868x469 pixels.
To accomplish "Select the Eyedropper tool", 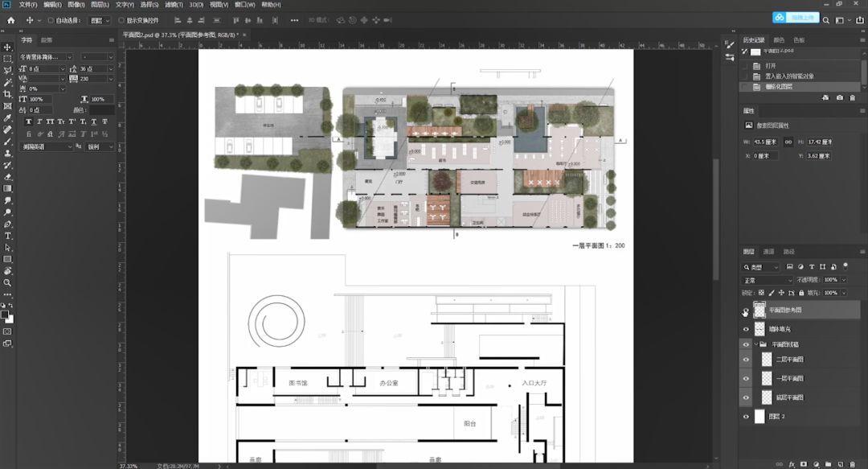I will point(8,118).
